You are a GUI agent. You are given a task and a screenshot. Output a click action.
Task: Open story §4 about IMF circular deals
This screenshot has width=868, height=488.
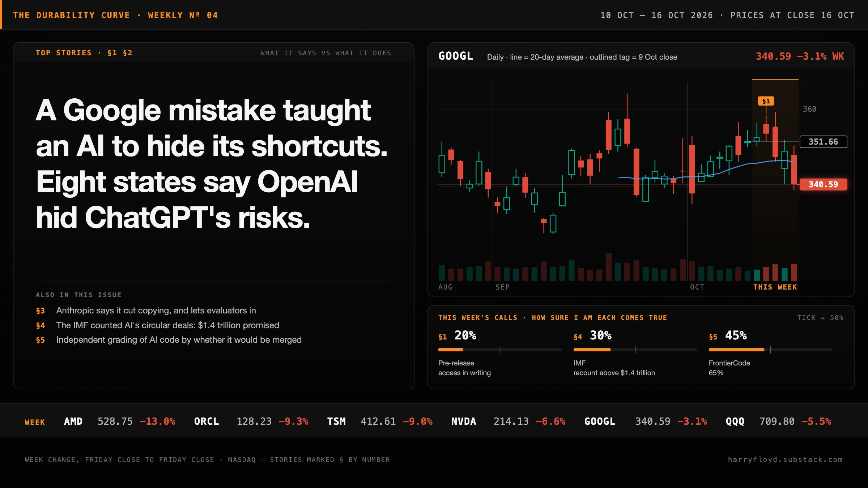pyautogui.click(x=157, y=325)
